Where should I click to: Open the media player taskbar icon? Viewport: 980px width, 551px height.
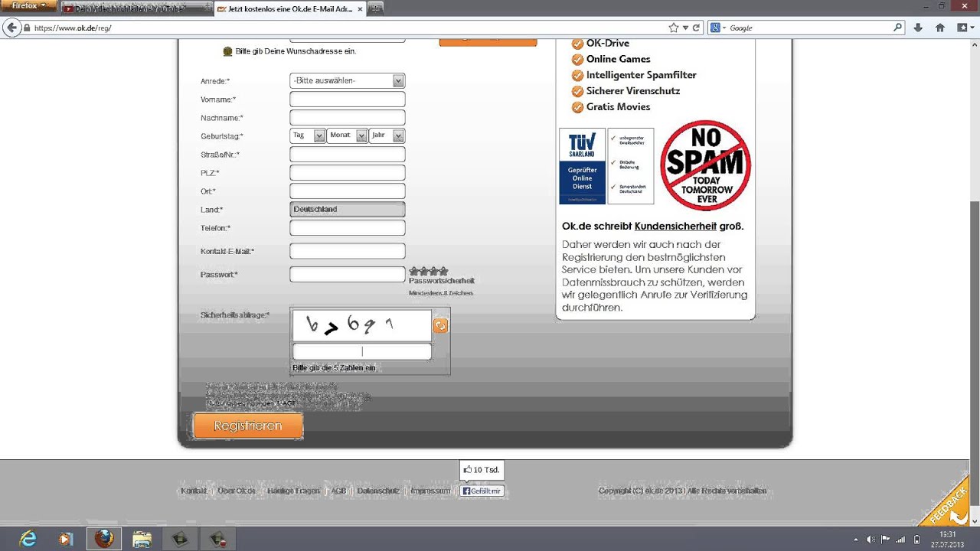click(x=66, y=539)
